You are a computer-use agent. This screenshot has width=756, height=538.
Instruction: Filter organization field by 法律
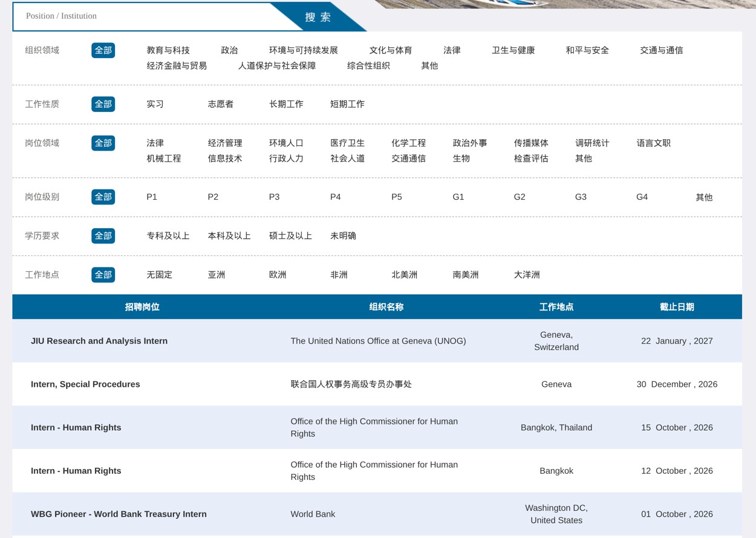click(452, 50)
